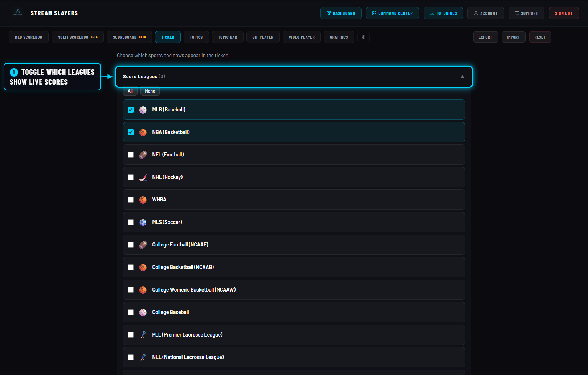Click the football icon beside NFL (Football)
588x375 pixels.
143,155
